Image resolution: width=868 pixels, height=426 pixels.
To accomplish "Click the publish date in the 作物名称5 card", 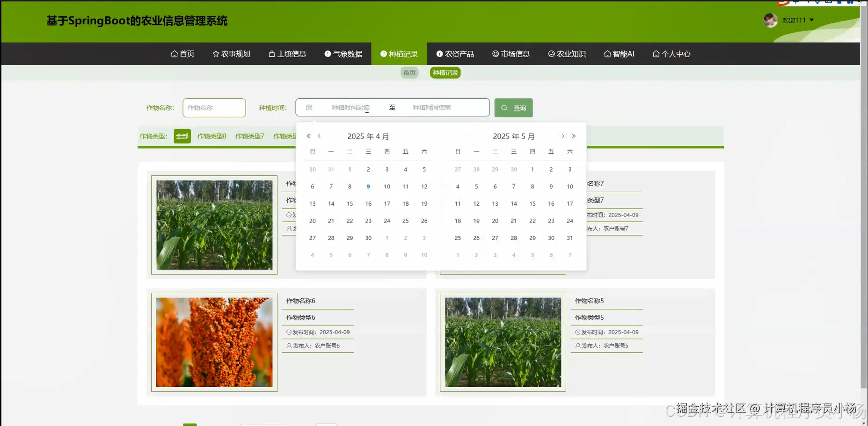I will 607,332.
